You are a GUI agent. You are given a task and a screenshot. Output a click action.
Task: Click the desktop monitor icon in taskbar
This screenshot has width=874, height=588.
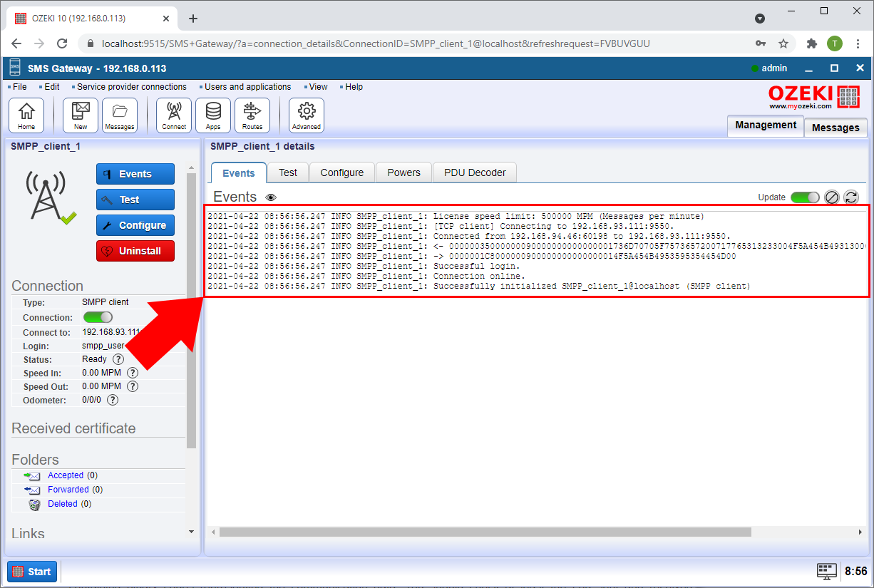(827, 571)
